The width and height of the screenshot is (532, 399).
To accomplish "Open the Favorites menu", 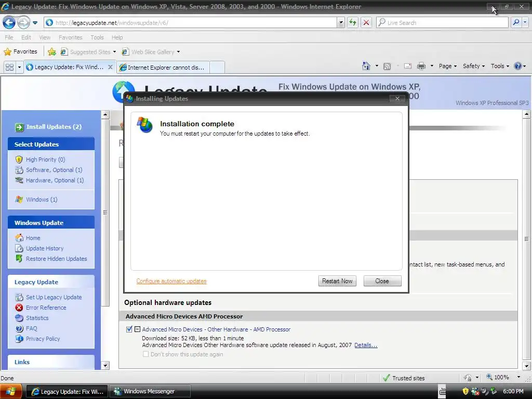I will click(x=71, y=37).
